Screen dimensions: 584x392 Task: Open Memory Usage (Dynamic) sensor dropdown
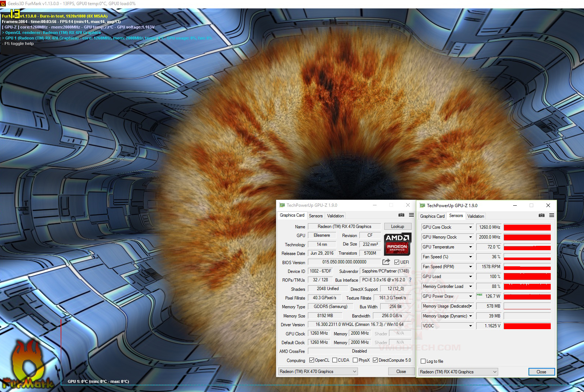point(470,316)
